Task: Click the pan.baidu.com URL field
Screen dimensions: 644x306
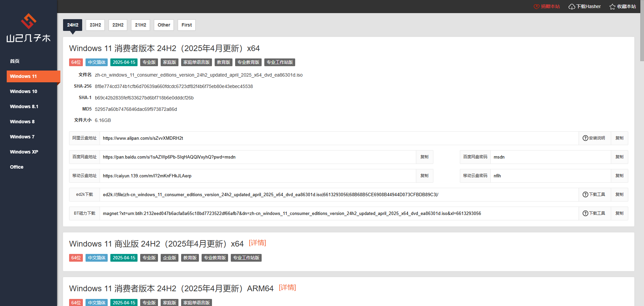Action: click(x=258, y=157)
